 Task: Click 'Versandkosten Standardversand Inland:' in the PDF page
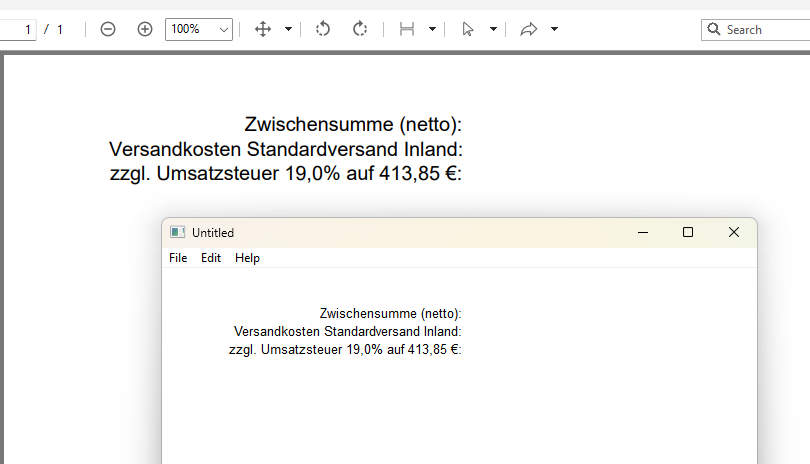click(x=286, y=149)
